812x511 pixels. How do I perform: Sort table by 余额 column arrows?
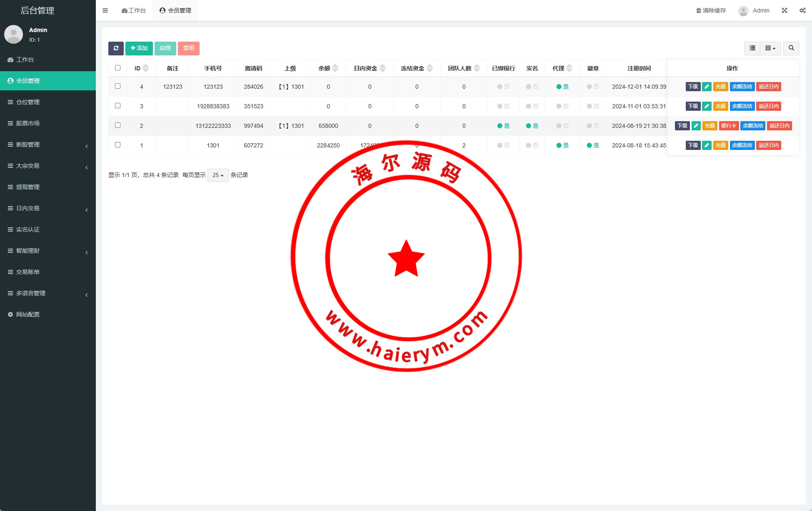[x=335, y=68]
